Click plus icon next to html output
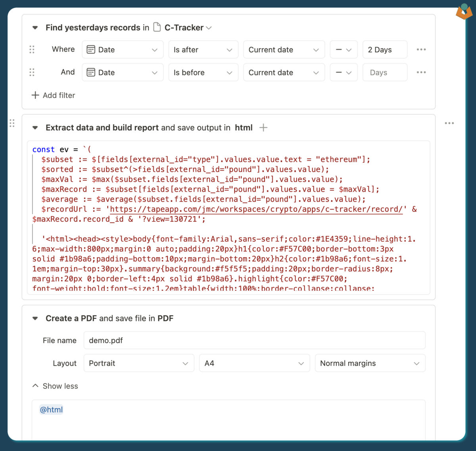 tap(263, 128)
